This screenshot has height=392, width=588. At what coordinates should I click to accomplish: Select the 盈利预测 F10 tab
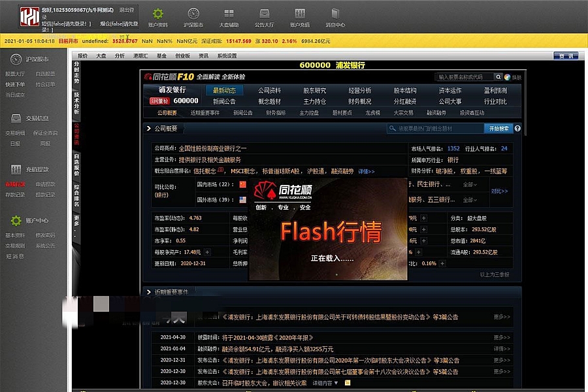pyautogui.click(x=495, y=90)
